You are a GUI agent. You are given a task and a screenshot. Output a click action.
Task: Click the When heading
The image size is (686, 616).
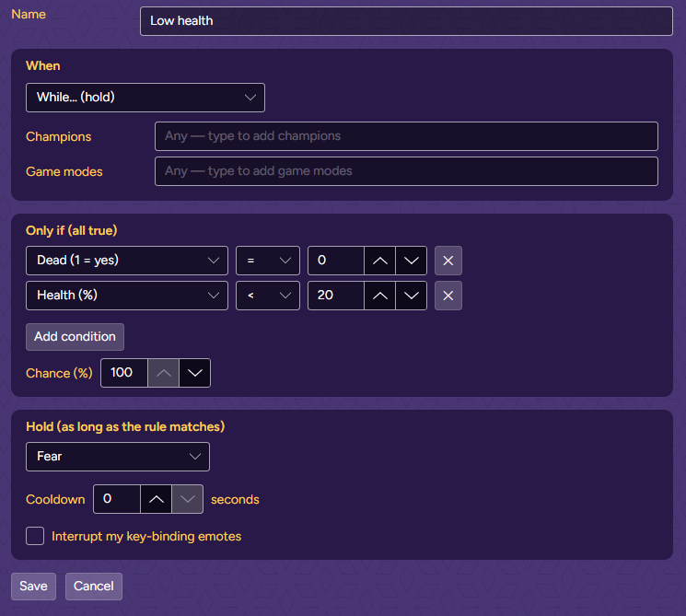click(43, 65)
